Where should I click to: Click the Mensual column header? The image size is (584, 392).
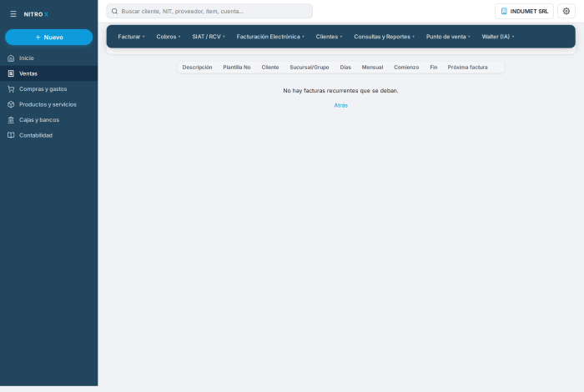(372, 68)
